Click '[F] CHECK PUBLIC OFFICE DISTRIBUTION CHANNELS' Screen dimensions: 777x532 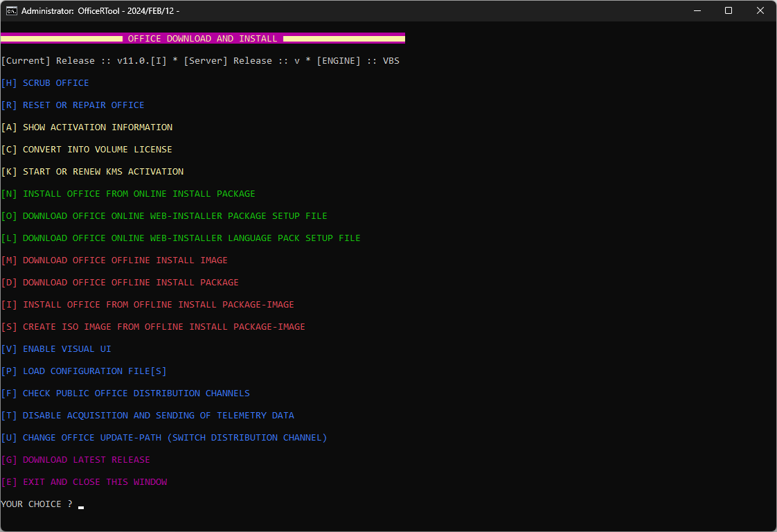point(125,393)
